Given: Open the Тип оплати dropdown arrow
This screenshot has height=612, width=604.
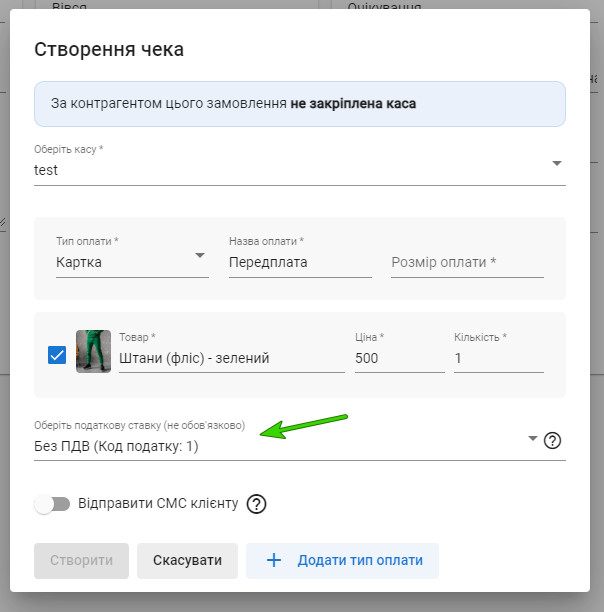Looking at the screenshot, I should click(x=199, y=256).
